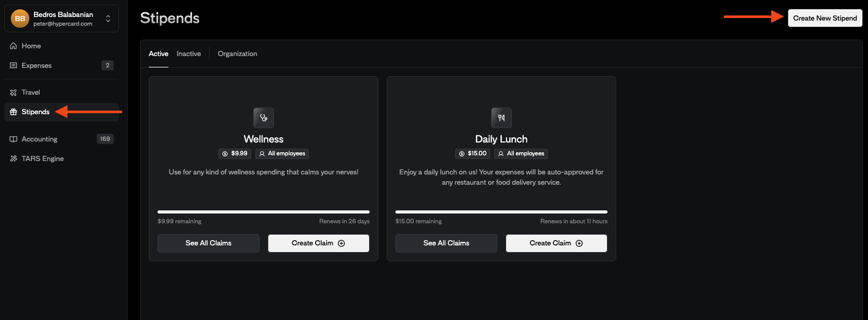Image resolution: width=868 pixels, height=320 pixels.
Task: Click the Expenses count badge
Action: click(108, 65)
